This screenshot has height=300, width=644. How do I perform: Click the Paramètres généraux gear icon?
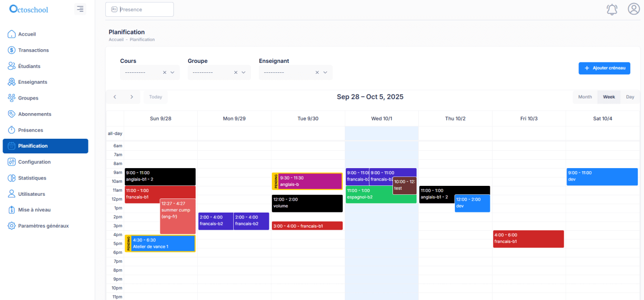click(x=12, y=226)
